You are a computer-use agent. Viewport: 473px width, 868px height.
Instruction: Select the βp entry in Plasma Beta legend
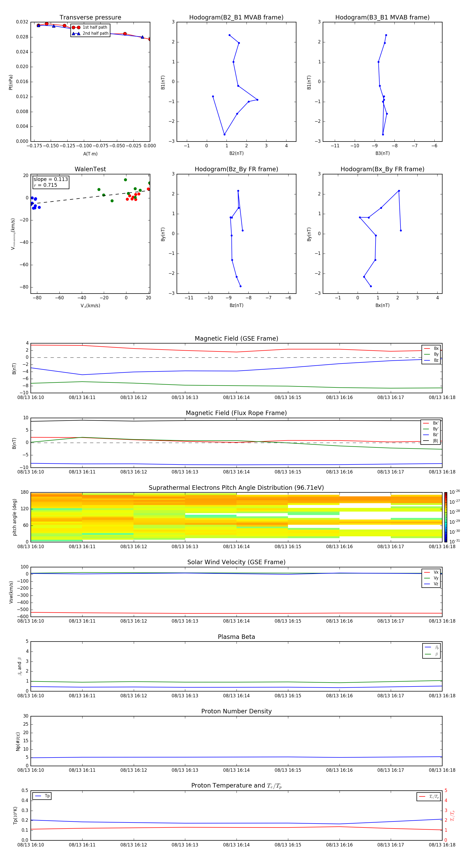coord(431,647)
